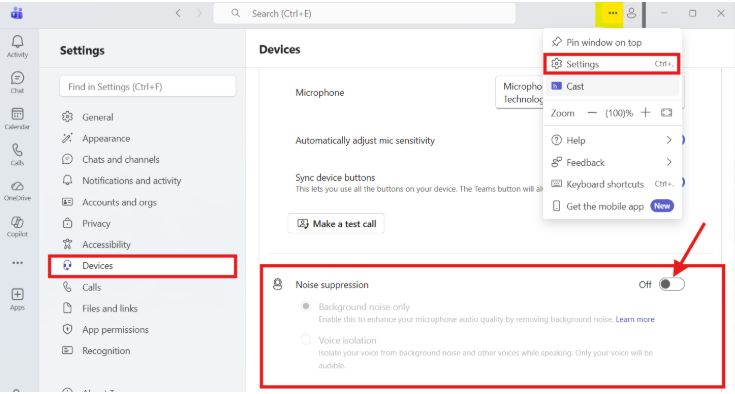Go back with the left arrow
The height and width of the screenshot is (394, 735).
(x=178, y=13)
